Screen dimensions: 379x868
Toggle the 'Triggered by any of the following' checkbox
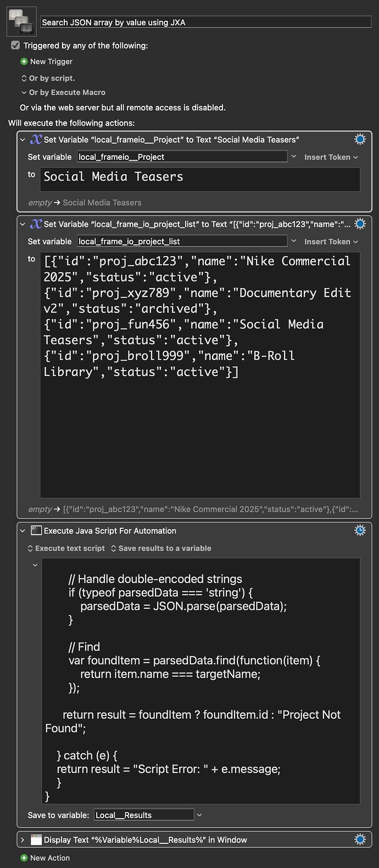pyautogui.click(x=15, y=46)
